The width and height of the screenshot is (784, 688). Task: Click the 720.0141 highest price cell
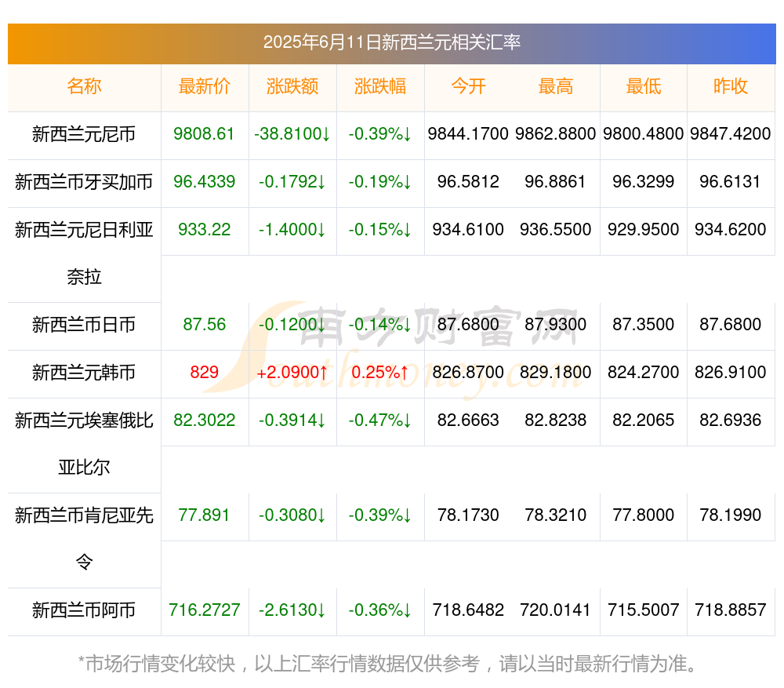pyautogui.click(x=555, y=610)
